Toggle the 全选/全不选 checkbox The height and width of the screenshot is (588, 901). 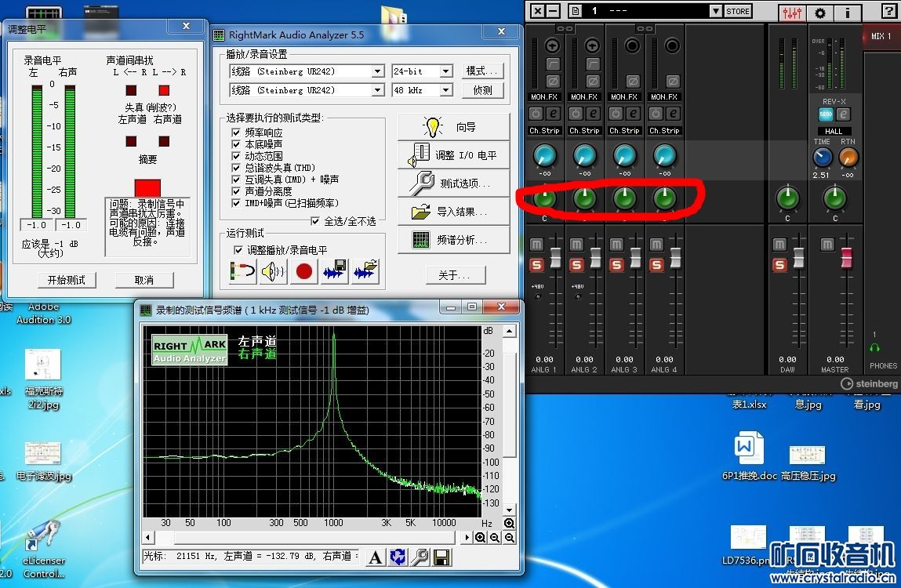coord(315,221)
